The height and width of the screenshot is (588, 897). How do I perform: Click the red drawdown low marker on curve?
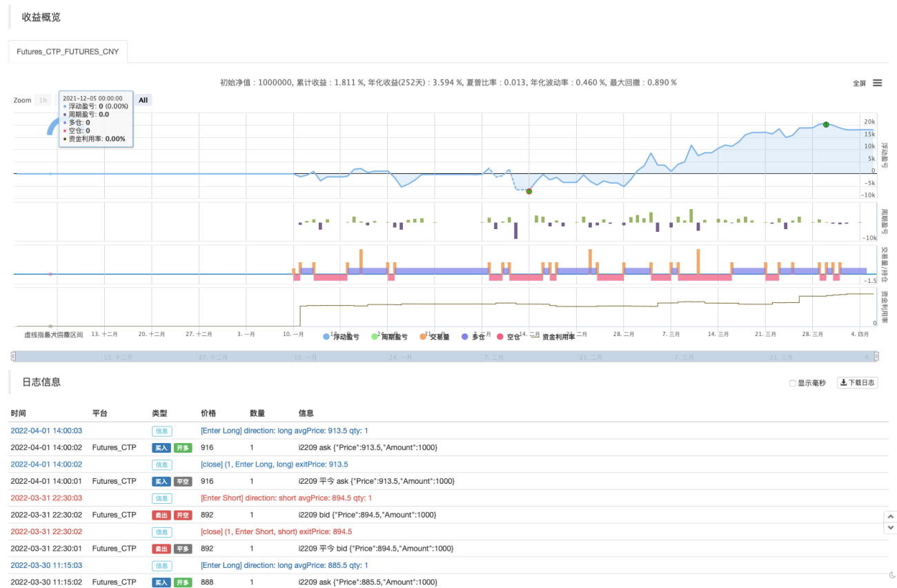[529, 190]
